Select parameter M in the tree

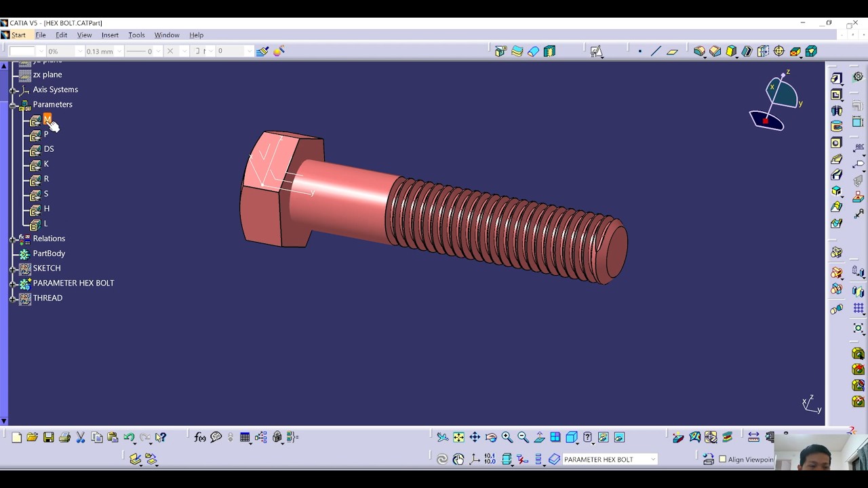pos(47,119)
